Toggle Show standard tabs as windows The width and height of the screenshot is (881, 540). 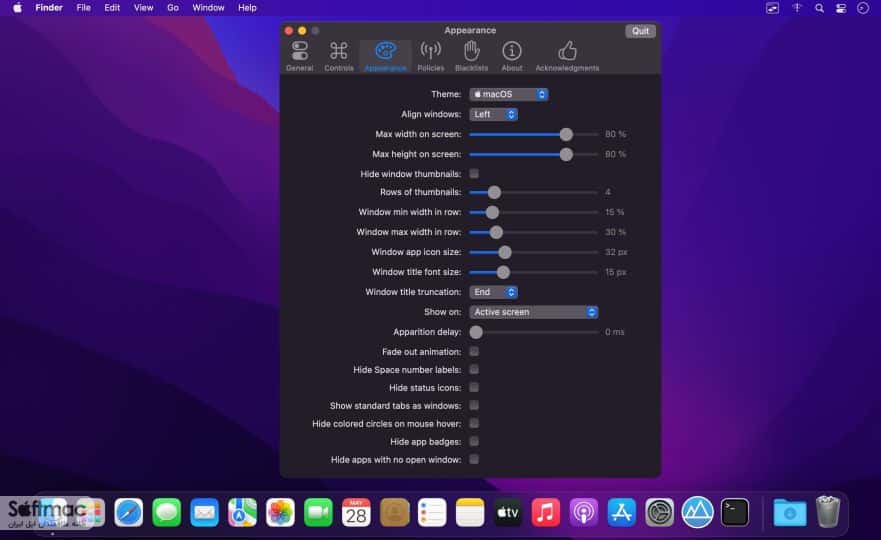[474, 405]
